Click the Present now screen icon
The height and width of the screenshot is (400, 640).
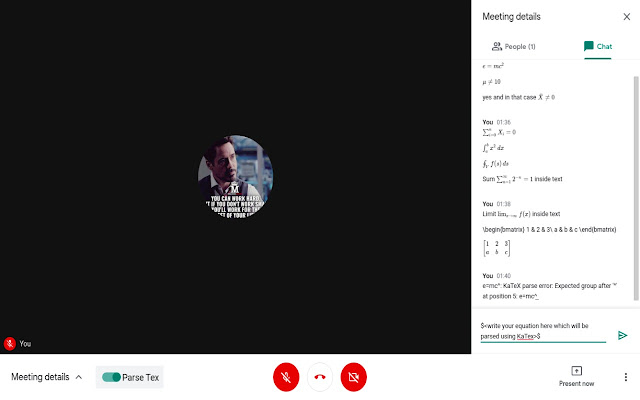coord(576,371)
